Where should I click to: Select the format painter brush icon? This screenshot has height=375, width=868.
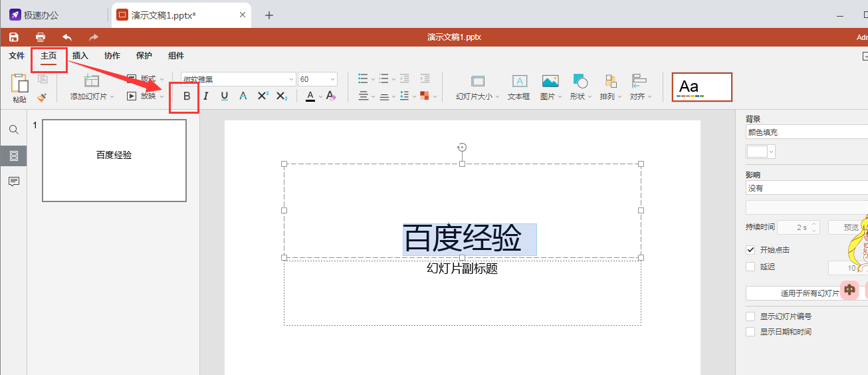pos(43,97)
